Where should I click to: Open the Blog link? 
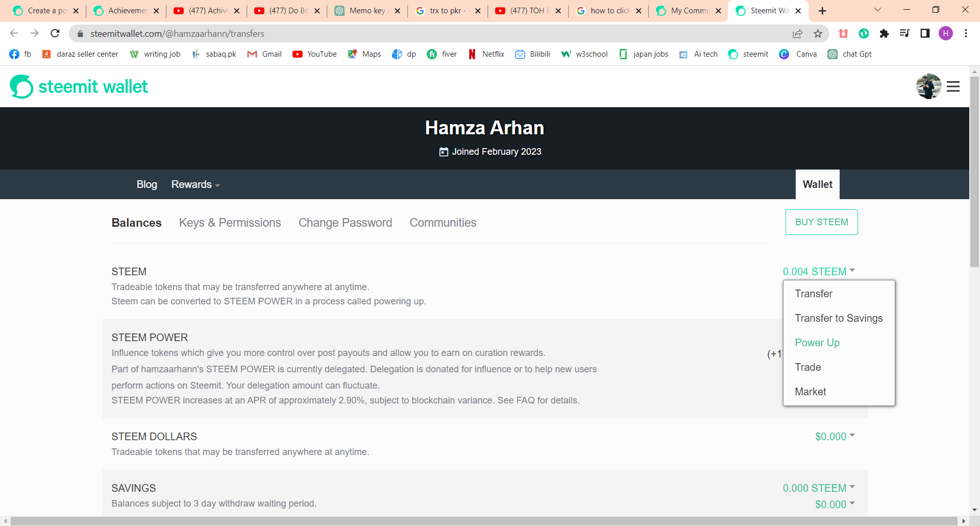coord(147,184)
